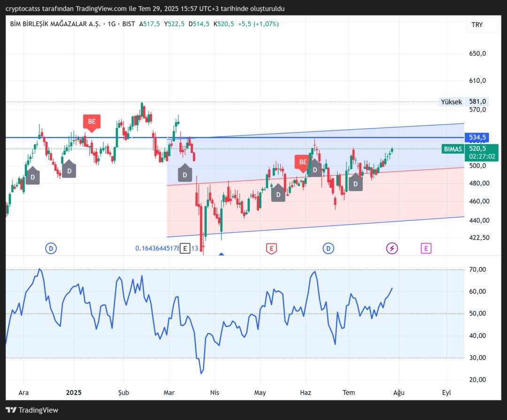Click the 610,0 price axis label
The image size is (507, 420).
tap(477, 80)
